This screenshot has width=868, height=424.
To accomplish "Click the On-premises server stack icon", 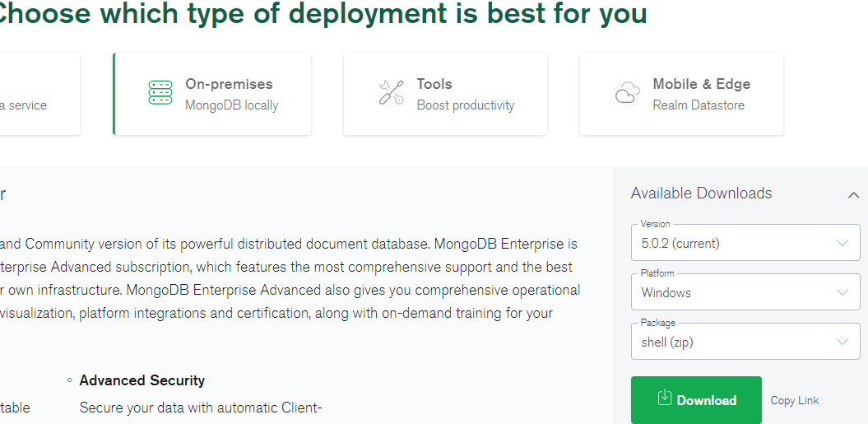I will point(160,93).
